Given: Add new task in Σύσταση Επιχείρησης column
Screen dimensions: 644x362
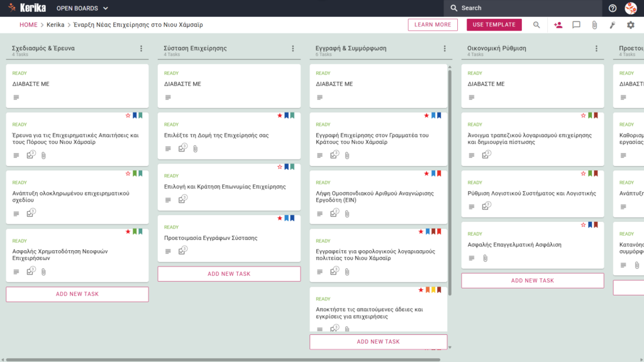Looking at the screenshot, I should pyautogui.click(x=229, y=274).
